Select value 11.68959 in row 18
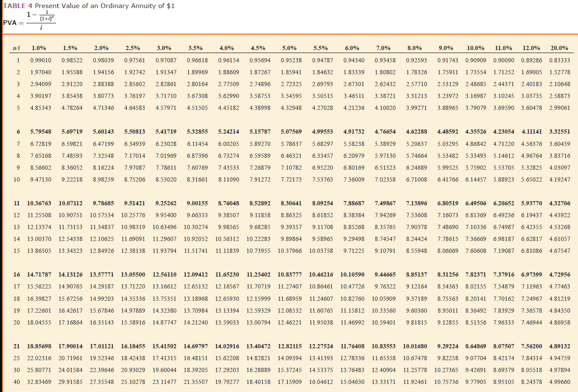Image resolution: width=578 pixels, height=392 pixels. [290, 299]
